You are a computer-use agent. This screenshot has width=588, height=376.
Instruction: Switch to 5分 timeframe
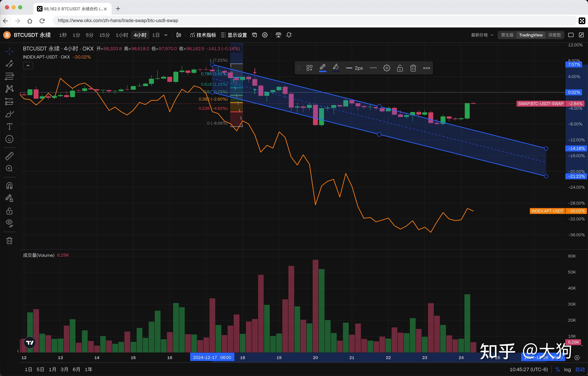90,35
